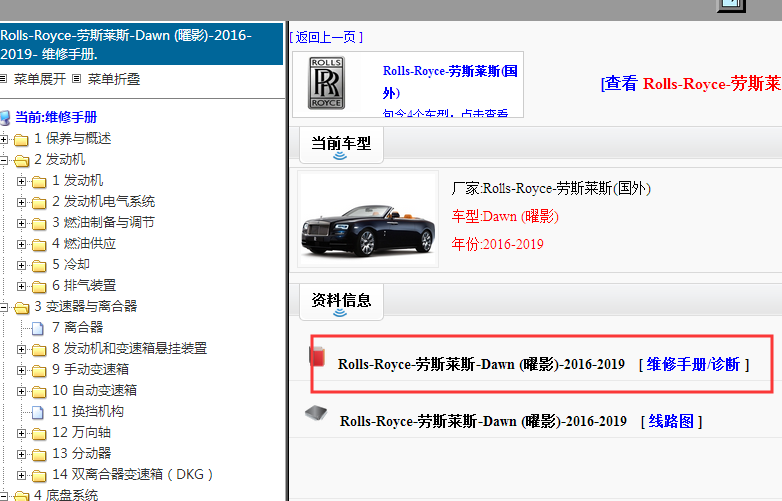
Task: Expand the 1 发动机 subfolder node
Action: [21, 181]
